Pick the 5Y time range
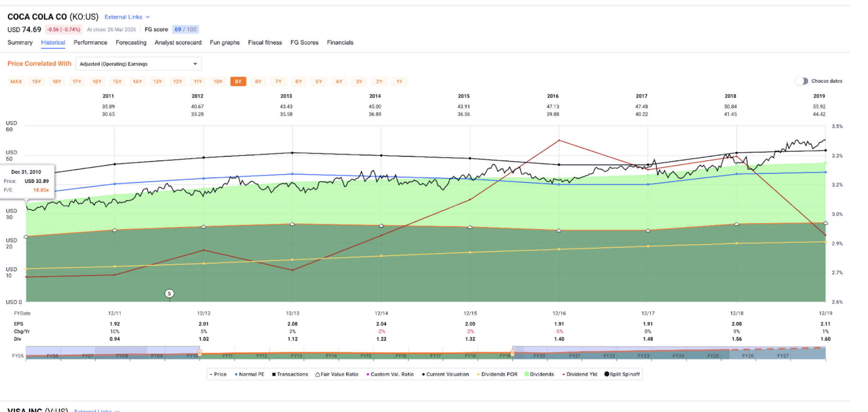Screen dimensions: 868x412 (x=319, y=81)
